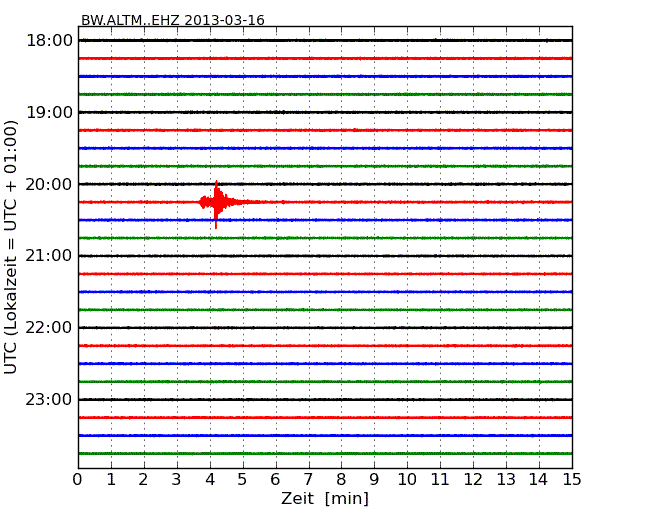Click x-axis tick label 10
This screenshot has height=520, width=650.
(407, 480)
